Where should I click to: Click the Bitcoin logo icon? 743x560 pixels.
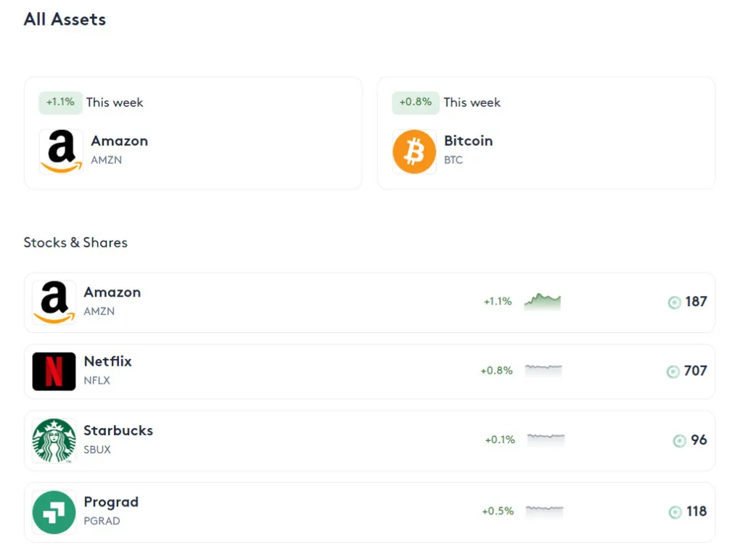pos(414,152)
